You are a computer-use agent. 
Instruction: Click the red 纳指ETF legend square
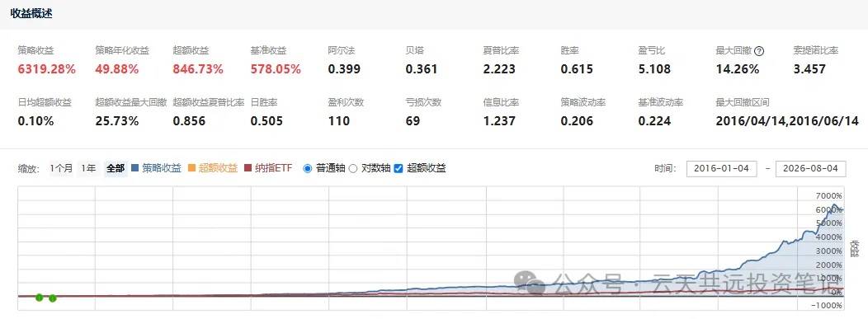pos(248,168)
